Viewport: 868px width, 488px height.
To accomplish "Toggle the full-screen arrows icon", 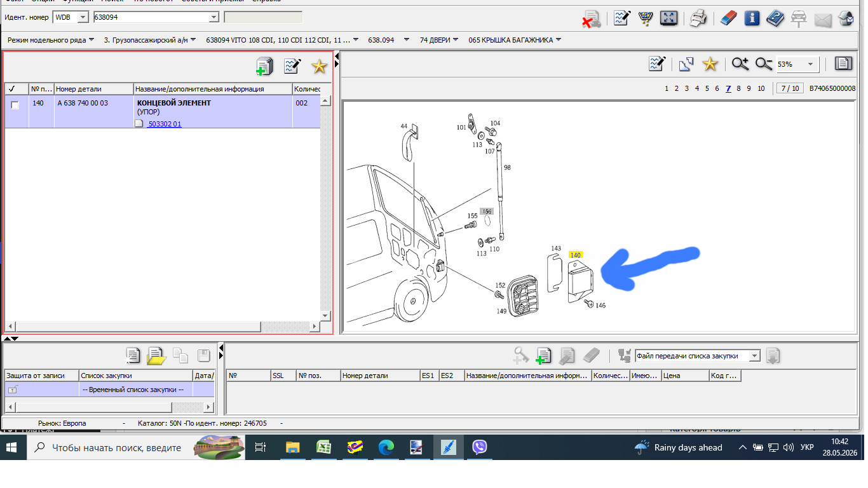I will pos(668,18).
